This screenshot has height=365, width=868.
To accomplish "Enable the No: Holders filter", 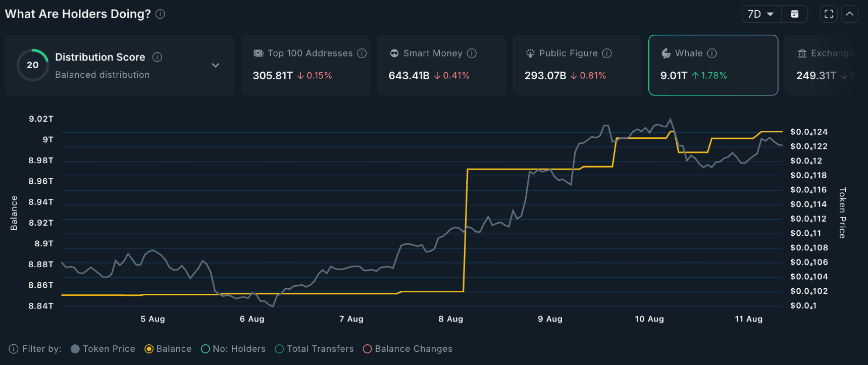I will (233, 349).
